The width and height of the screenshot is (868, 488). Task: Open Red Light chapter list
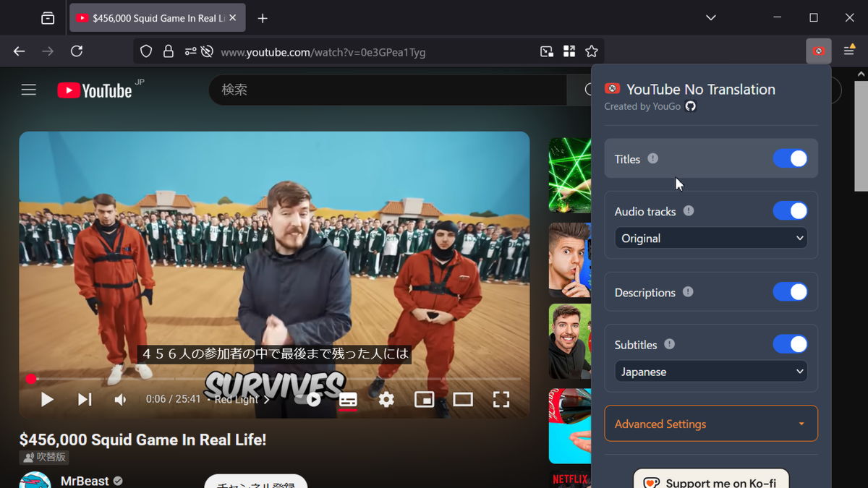[242, 399]
